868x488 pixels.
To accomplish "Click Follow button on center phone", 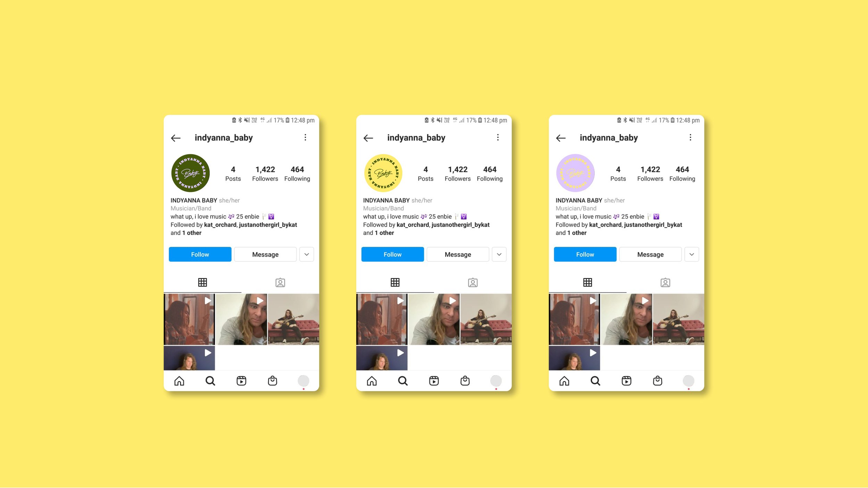I will (x=392, y=254).
